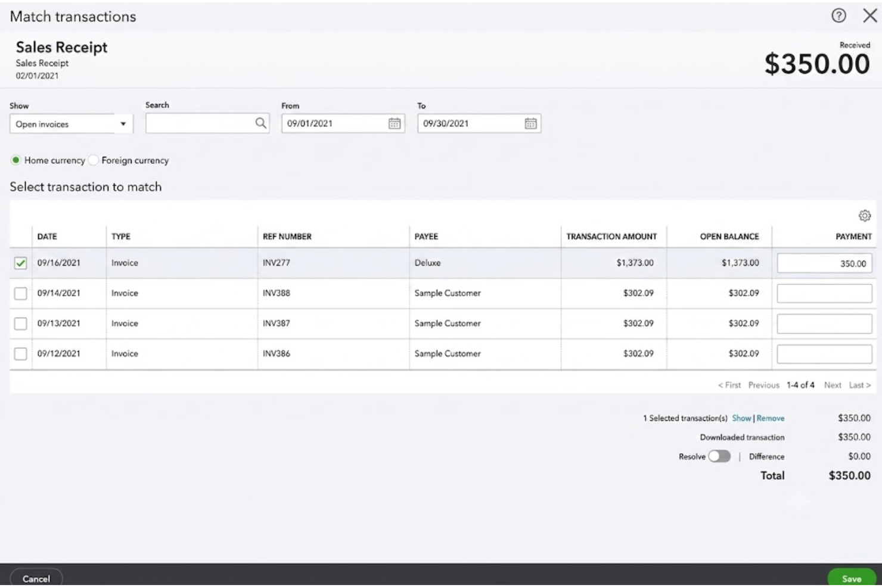Click the 09/14/2021 date cell
Viewport: 882px width, 588px height.
tap(58, 293)
